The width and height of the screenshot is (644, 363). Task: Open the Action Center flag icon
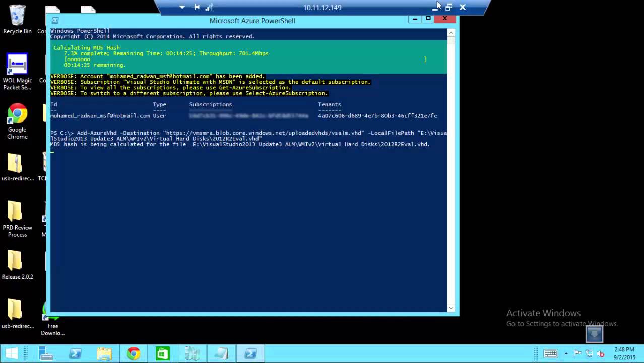pyautogui.click(x=577, y=354)
